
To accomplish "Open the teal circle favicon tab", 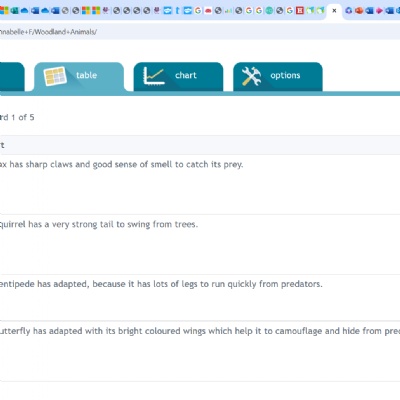I will pyautogui.click(x=269, y=11).
